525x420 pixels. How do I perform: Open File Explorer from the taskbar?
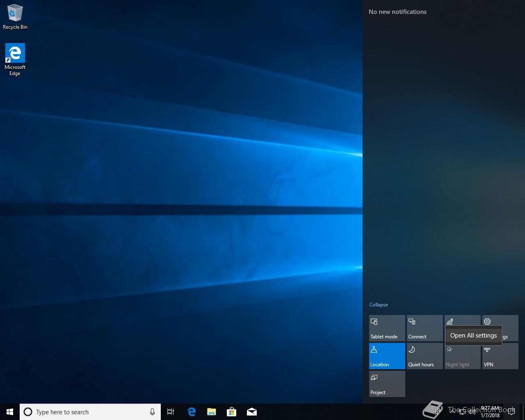(x=212, y=412)
